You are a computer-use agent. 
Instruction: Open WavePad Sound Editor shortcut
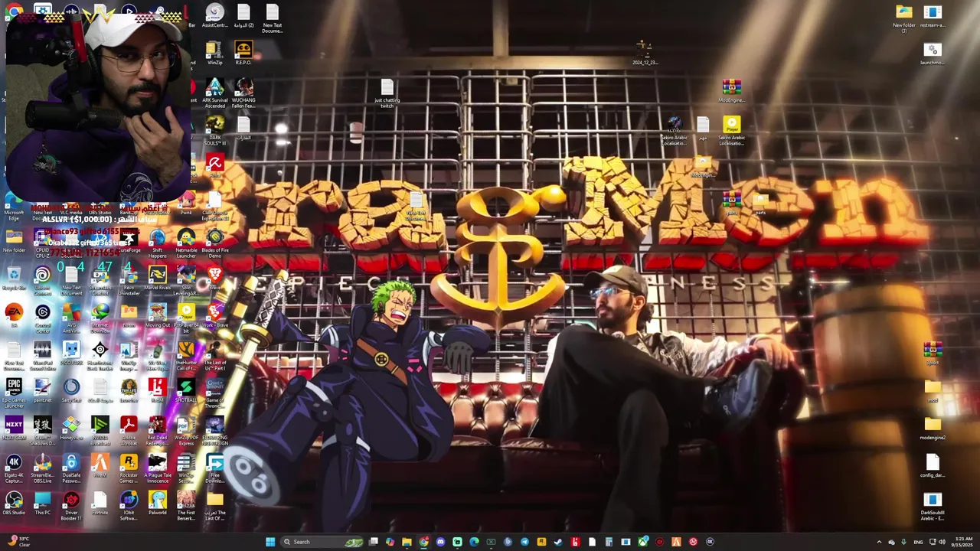[x=43, y=355]
